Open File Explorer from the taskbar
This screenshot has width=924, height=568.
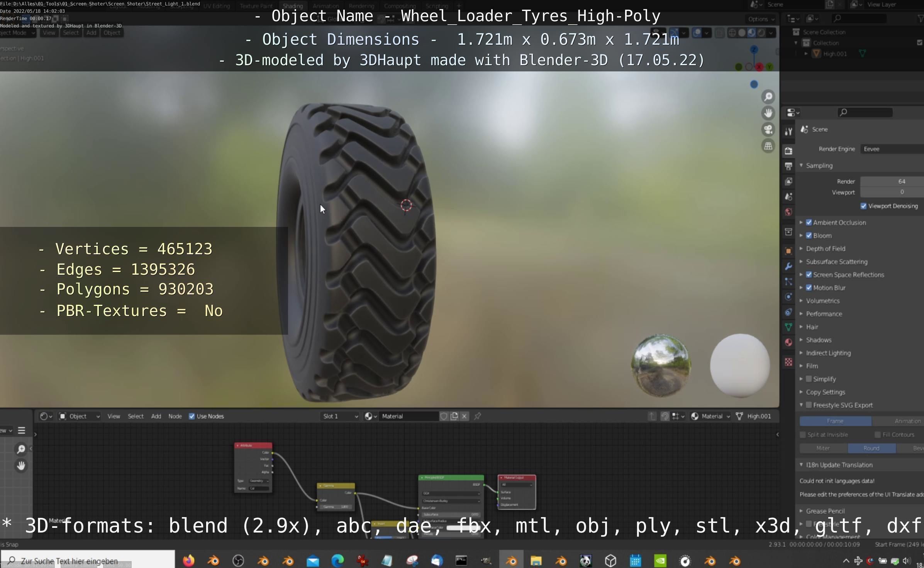coord(536,560)
